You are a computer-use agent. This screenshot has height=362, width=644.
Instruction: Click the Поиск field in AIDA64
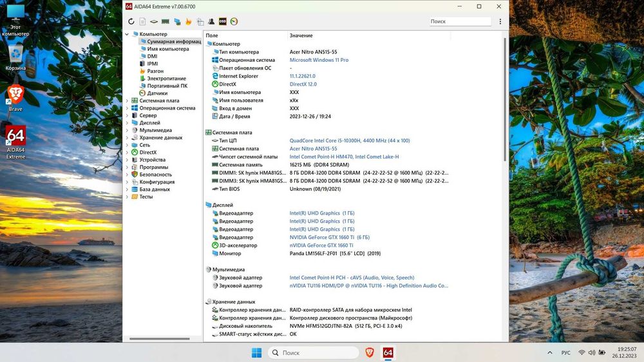460,21
